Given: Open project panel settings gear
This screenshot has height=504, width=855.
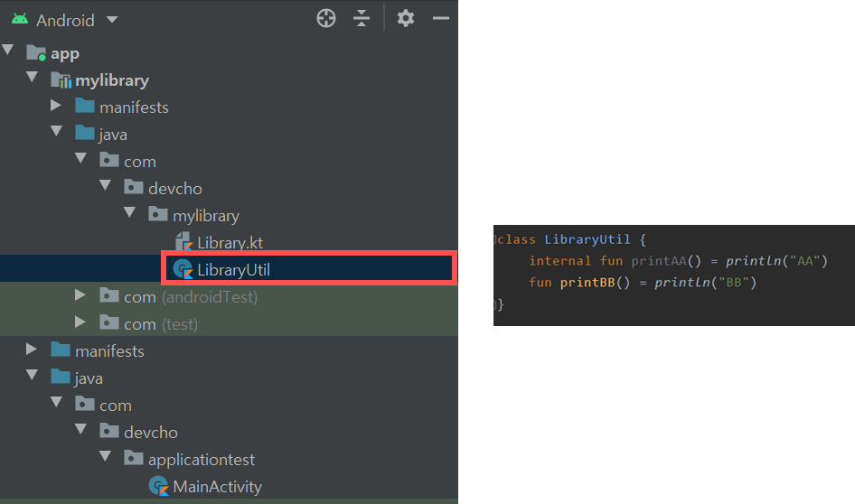Looking at the screenshot, I should coord(405,19).
